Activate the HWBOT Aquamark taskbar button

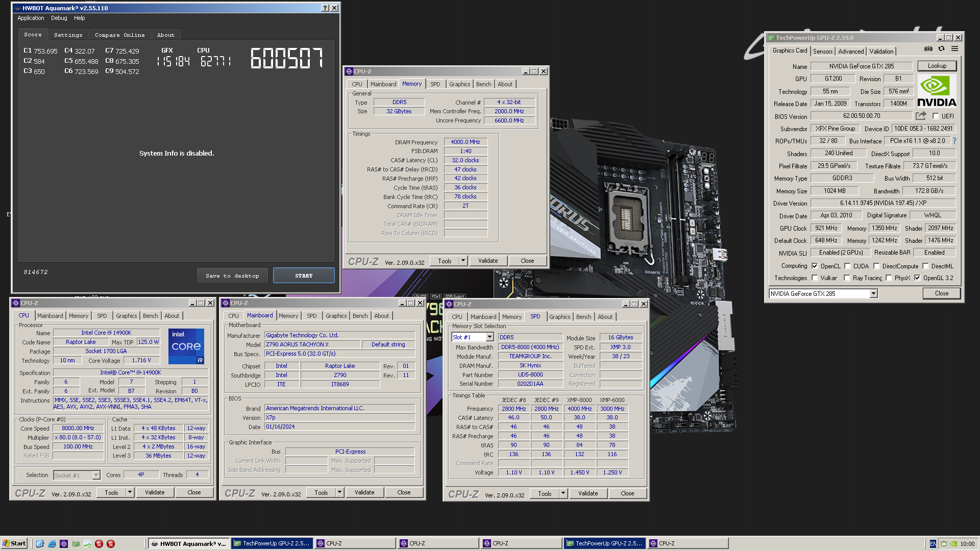point(189,544)
